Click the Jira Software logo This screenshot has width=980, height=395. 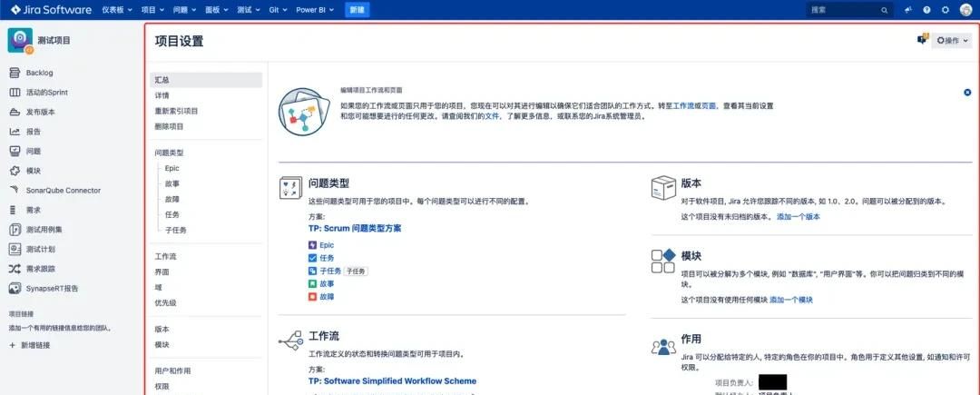point(51,10)
